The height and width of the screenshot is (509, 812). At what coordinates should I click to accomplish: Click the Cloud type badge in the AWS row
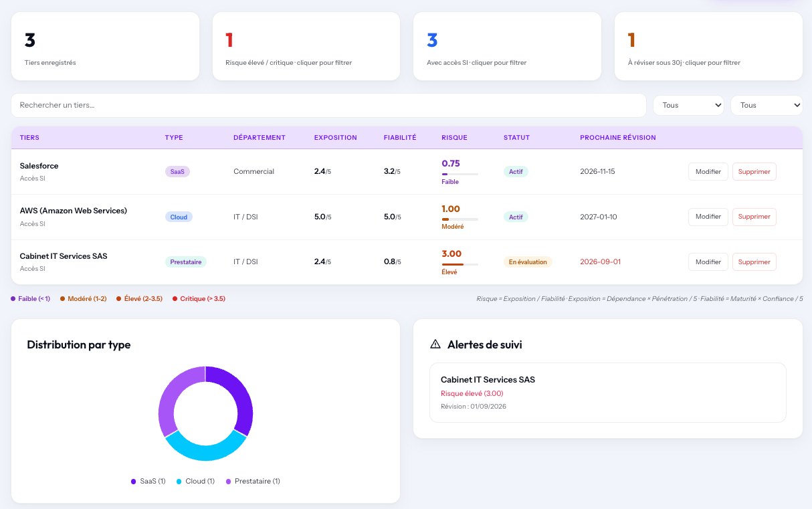tap(179, 217)
